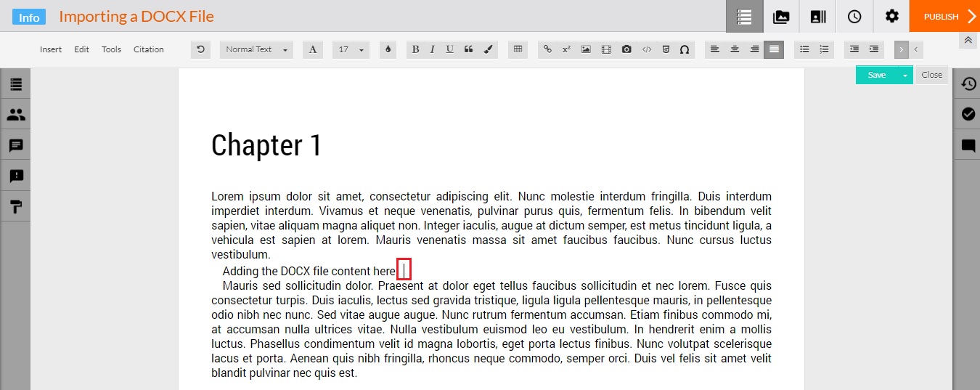980x390 pixels.
Task: Open the font family A button
Action: coord(313,49)
